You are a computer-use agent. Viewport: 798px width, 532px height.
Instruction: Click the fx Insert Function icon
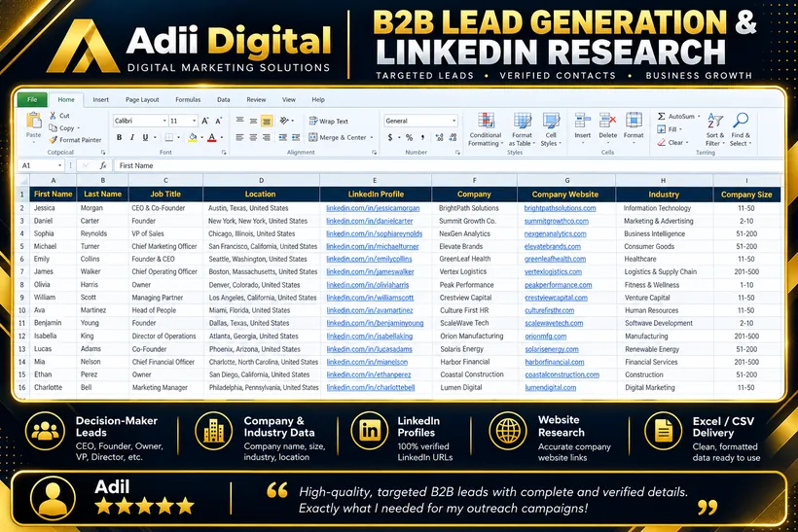(103, 165)
